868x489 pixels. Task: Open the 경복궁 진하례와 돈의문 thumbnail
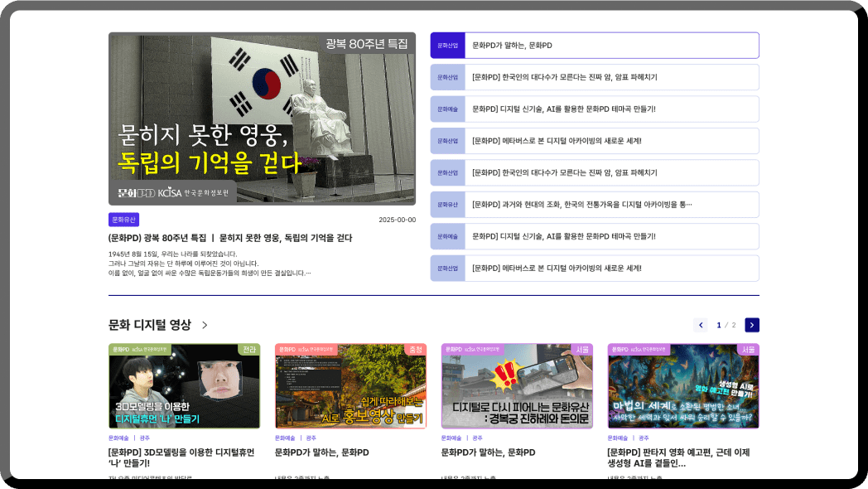(517, 386)
